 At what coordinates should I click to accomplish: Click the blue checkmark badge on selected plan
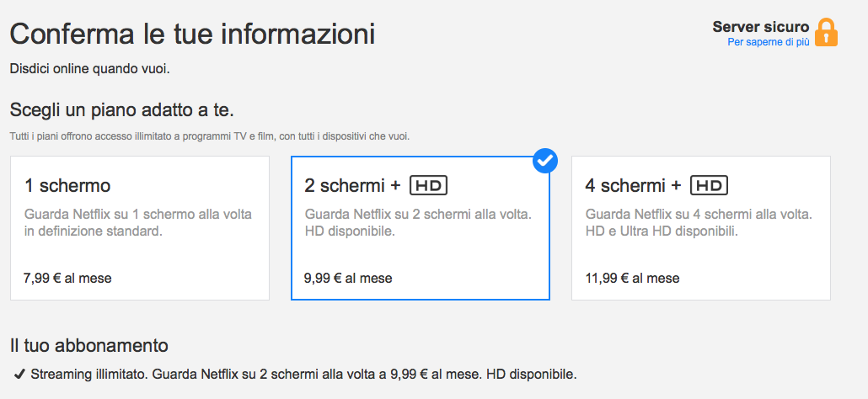(x=545, y=160)
